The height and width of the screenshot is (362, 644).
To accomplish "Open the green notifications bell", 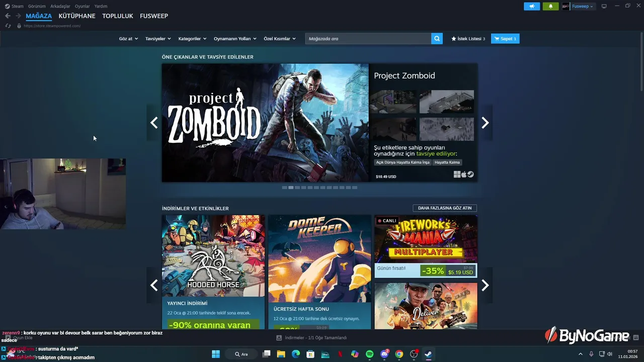I will tap(550, 7).
